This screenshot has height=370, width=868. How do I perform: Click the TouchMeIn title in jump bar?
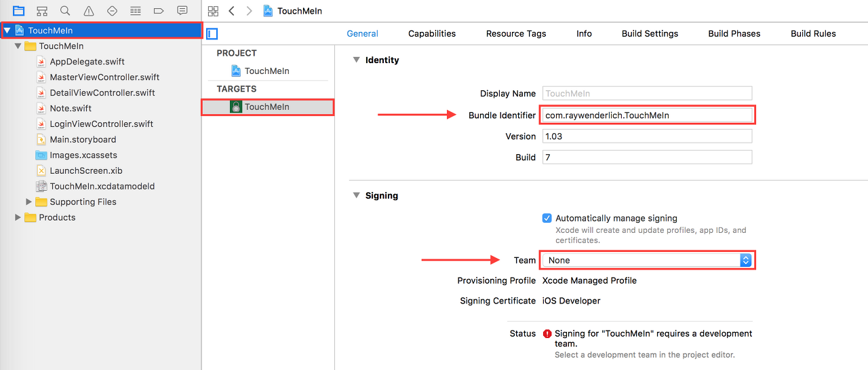[300, 11]
